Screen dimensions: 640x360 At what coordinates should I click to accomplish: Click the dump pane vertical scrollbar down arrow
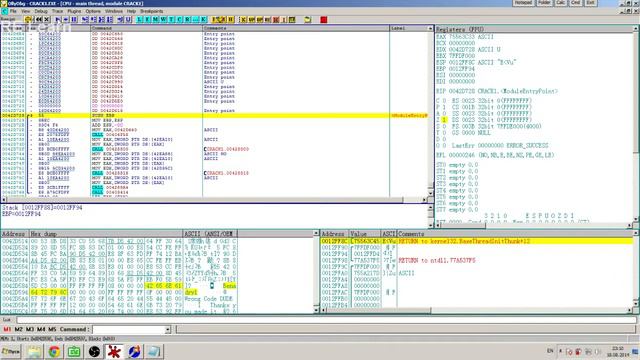[x=316, y=310]
